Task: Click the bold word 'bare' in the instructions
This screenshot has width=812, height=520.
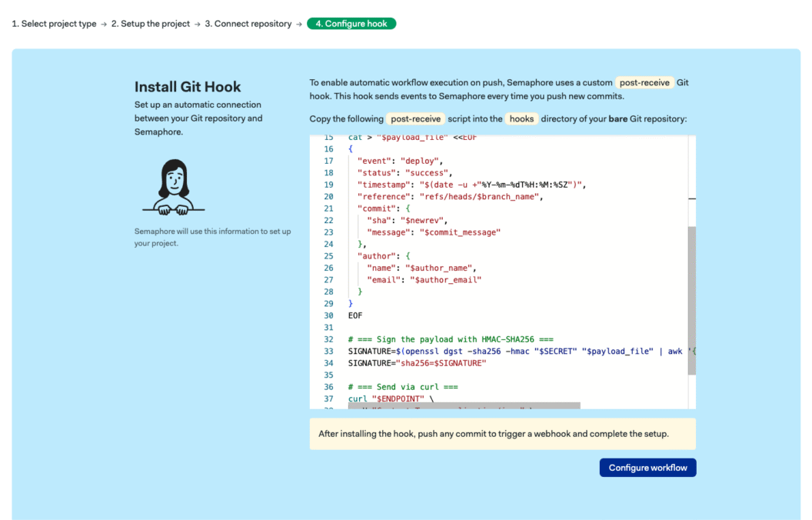Action: [617, 118]
